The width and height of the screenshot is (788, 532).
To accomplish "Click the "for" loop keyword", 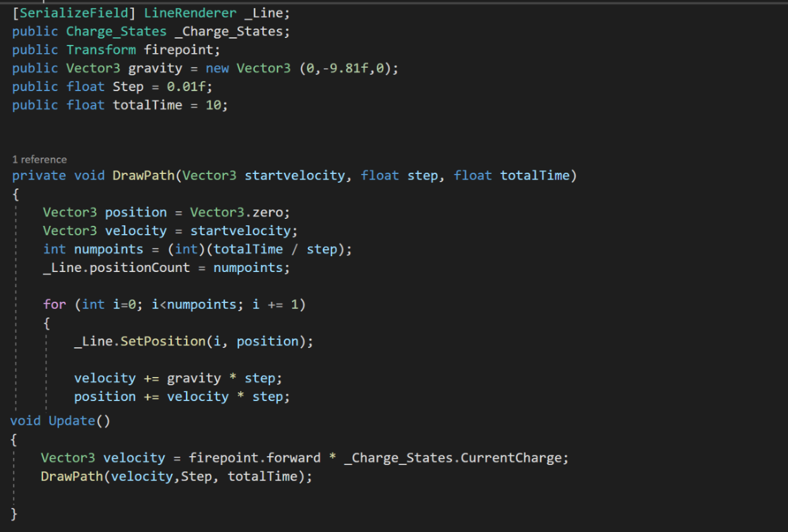I will coord(54,305).
